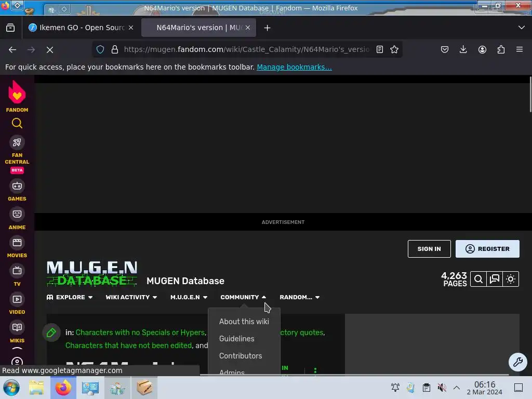532x399 pixels.
Task: Click the Sign In button
Action: click(429, 249)
